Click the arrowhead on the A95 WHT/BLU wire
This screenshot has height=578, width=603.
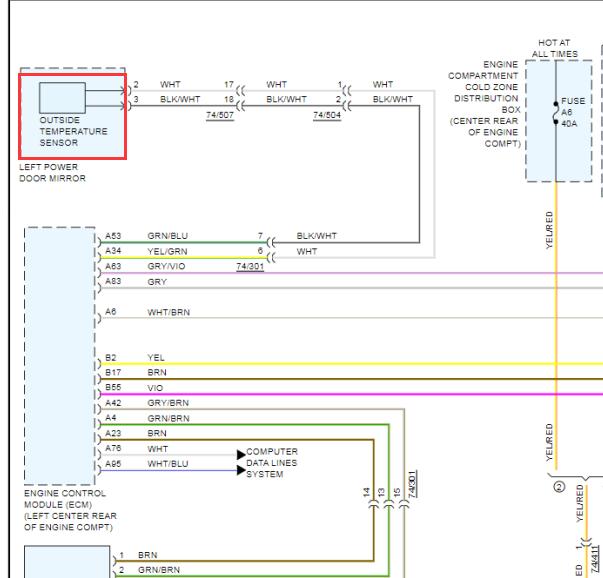click(x=241, y=470)
